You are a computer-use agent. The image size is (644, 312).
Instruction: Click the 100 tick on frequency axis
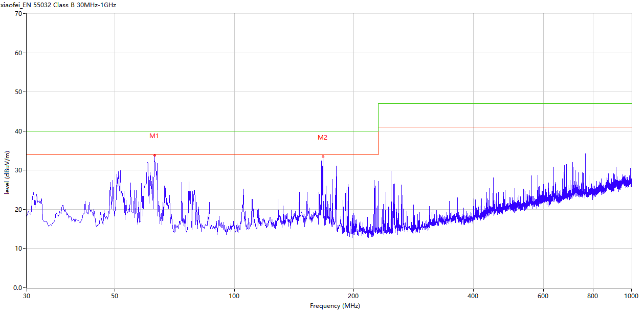[x=234, y=296]
